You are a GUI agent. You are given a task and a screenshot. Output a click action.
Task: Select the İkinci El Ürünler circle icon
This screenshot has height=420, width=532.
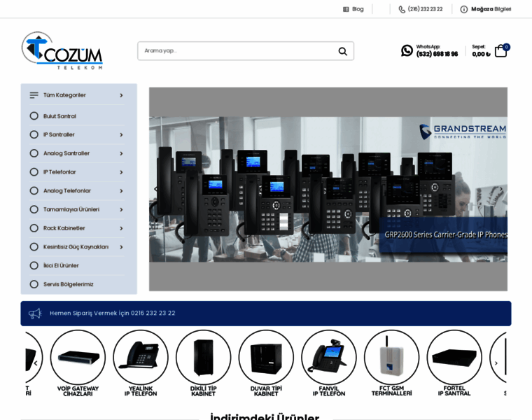click(34, 265)
